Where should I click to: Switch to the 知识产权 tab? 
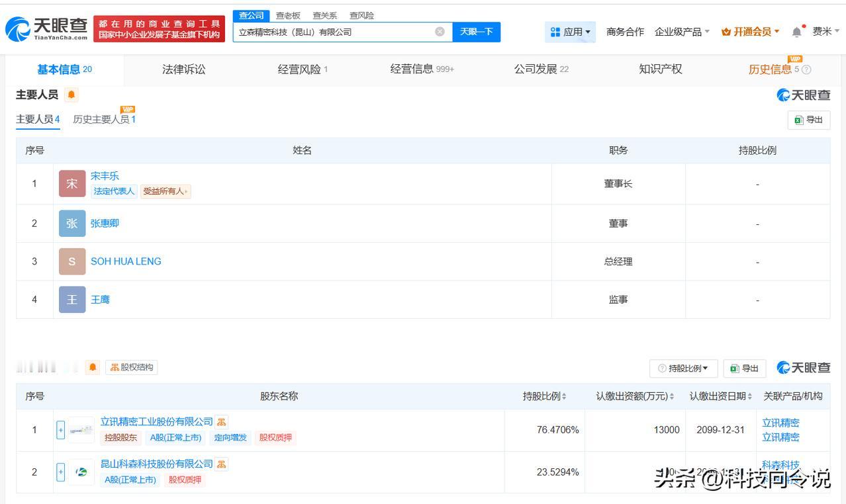tap(661, 69)
